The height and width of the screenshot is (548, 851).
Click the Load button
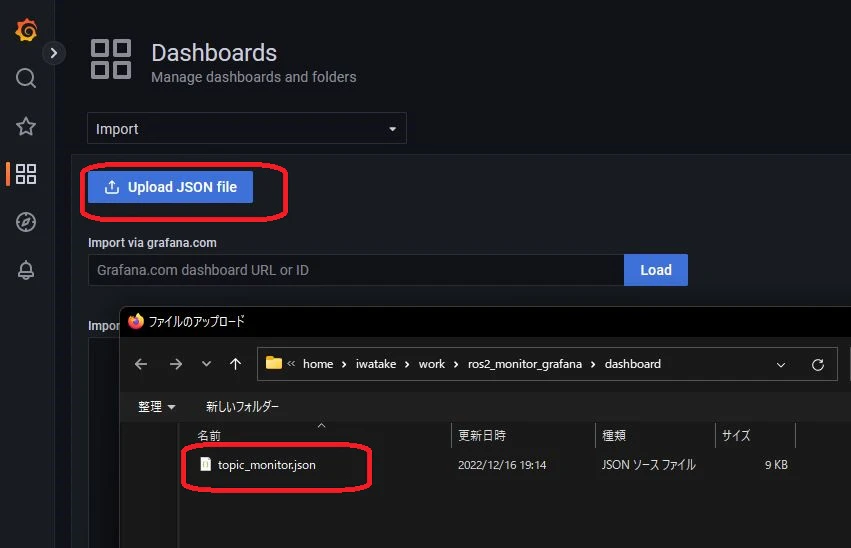[x=656, y=270]
